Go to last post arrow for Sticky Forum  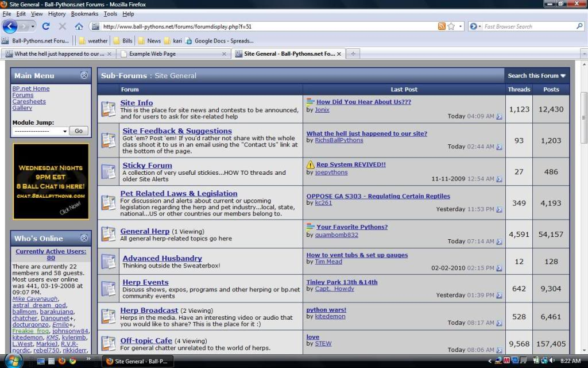coord(499,179)
